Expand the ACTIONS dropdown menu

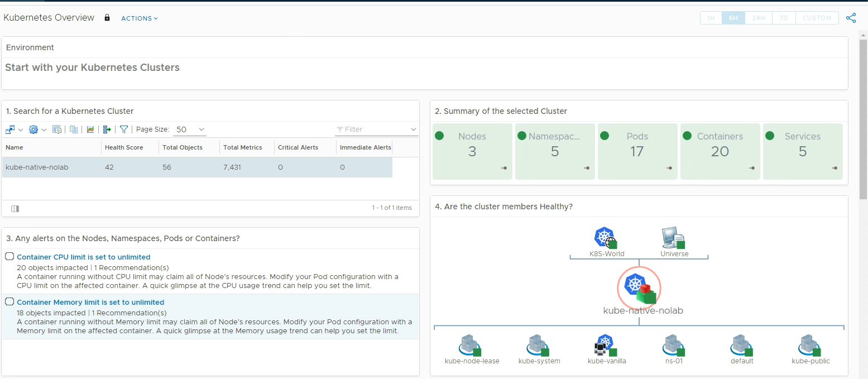[x=139, y=18]
